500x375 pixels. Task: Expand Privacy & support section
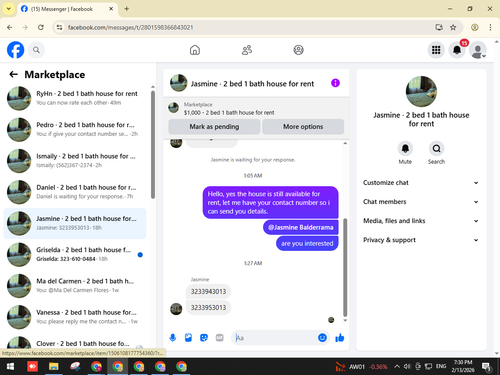coord(421,240)
